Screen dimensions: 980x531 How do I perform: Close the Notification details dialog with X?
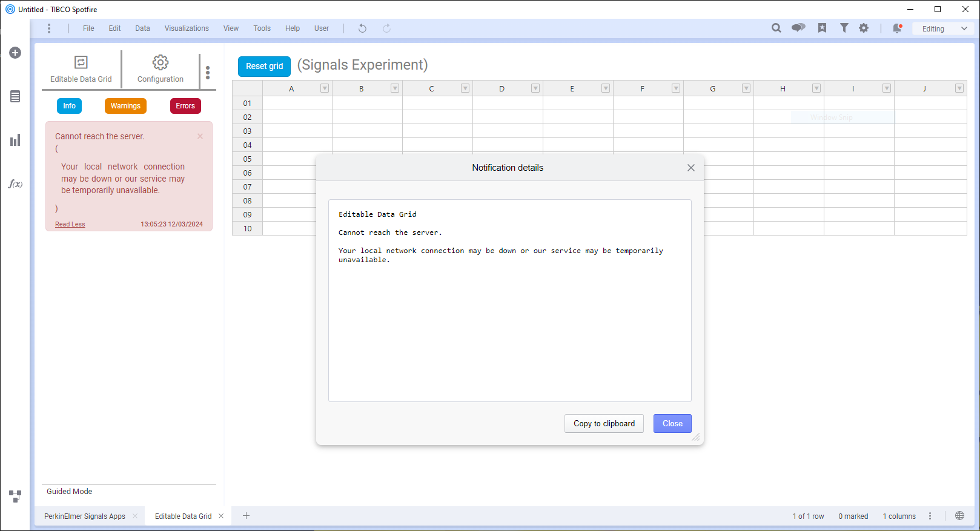point(691,168)
